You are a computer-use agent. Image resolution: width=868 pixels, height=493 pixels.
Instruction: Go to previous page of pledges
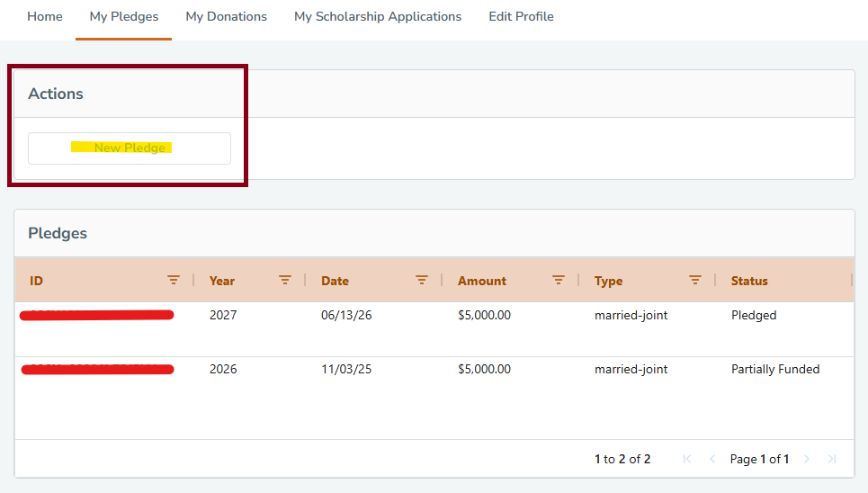pos(712,459)
